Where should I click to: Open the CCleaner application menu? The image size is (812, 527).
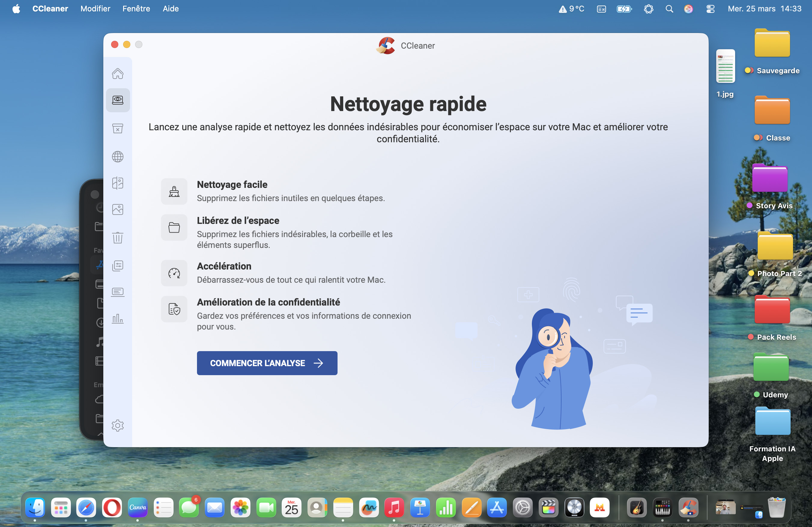(50, 8)
